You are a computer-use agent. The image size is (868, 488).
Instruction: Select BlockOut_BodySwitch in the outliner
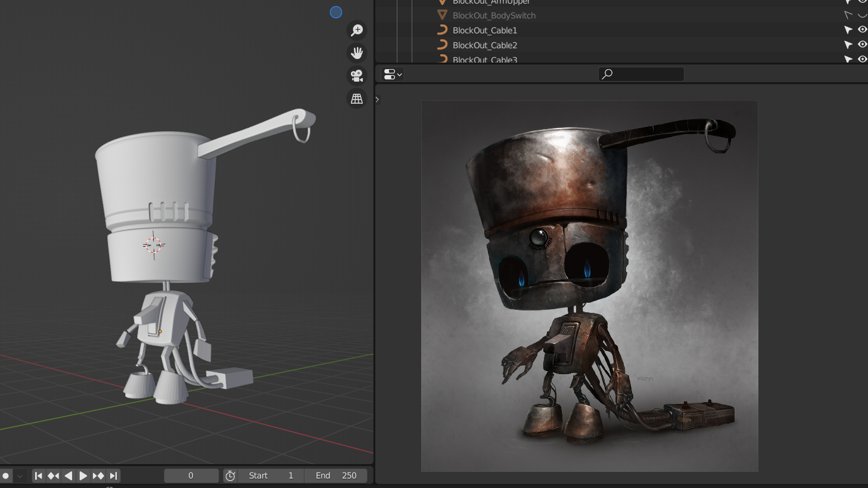pyautogui.click(x=494, y=15)
